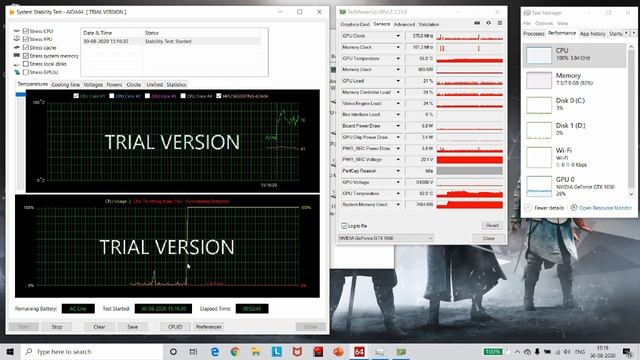The width and height of the screenshot is (640, 360).
Task: Open the GPU-Z hamburger menu icon
Action: (x=500, y=23)
